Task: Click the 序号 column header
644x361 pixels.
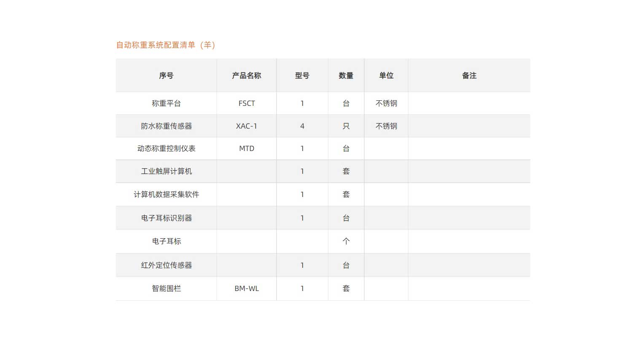Action: pos(166,75)
